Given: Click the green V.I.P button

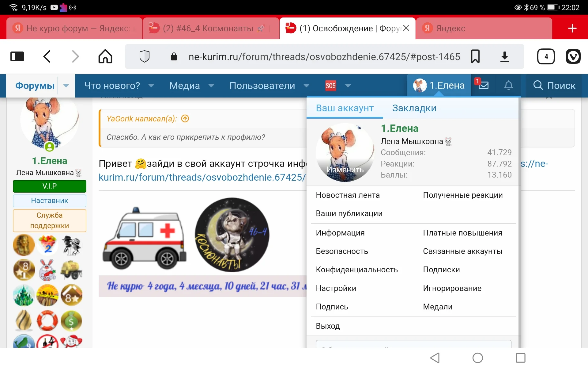Looking at the screenshot, I should click(x=49, y=186).
